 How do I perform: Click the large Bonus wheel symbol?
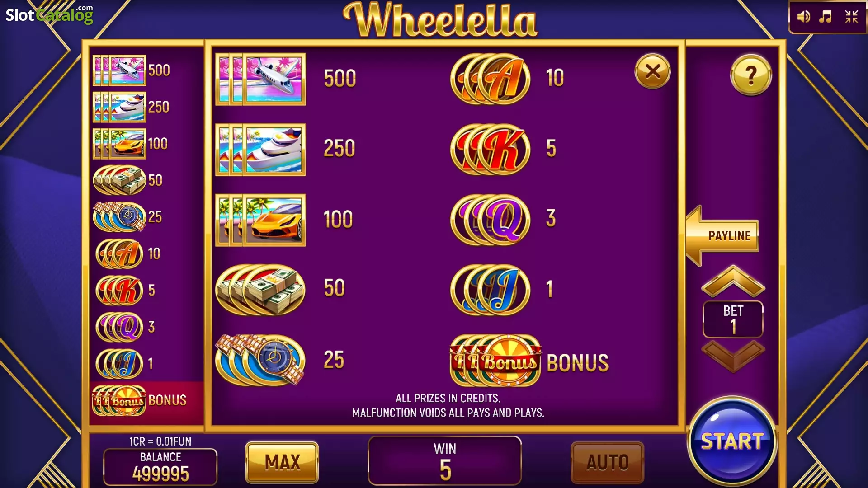point(495,361)
